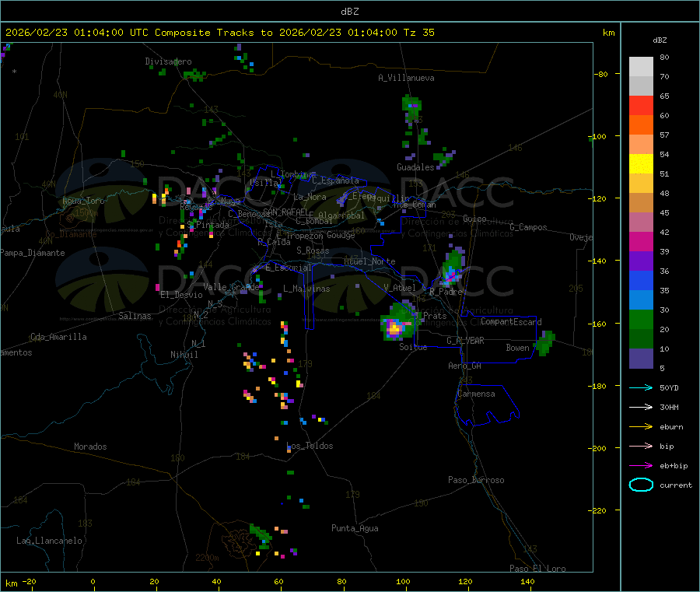Click the Bowen place label
The width and height of the screenshot is (700, 592).
[x=517, y=347]
